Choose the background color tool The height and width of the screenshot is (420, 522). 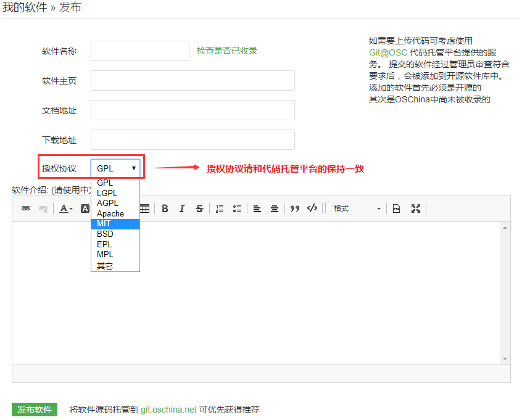coord(85,208)
